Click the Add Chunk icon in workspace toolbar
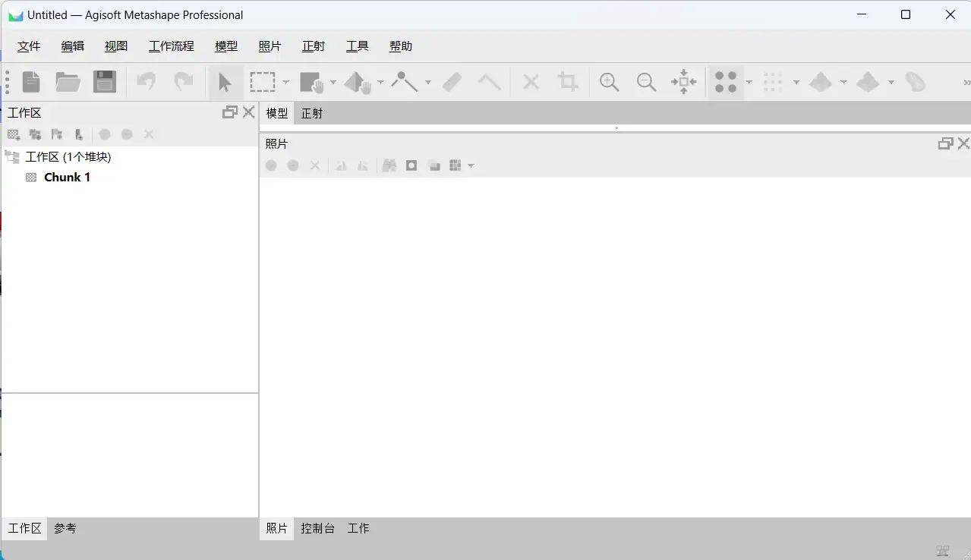This screenshot has width=971, height=560. tap(13, 134)
